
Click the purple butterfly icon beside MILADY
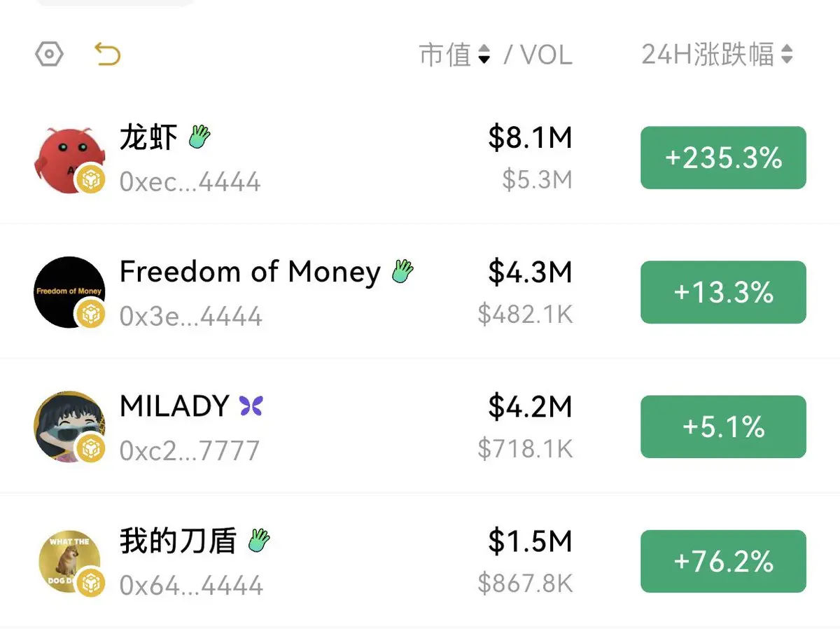click(x=251, y=406)
